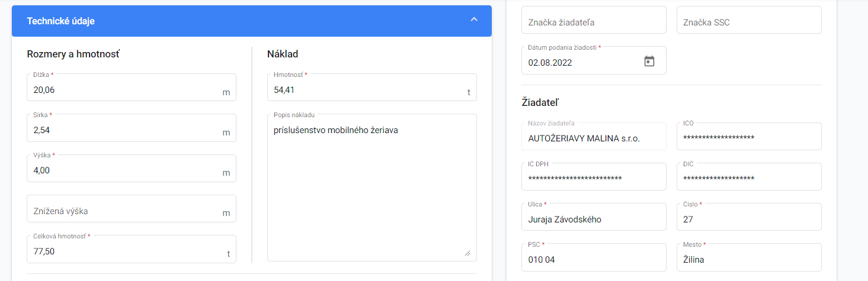This screenshot has width=868, height=281.
Task: Edit the Celková hmotnosť field
Action: pos(132,249)
